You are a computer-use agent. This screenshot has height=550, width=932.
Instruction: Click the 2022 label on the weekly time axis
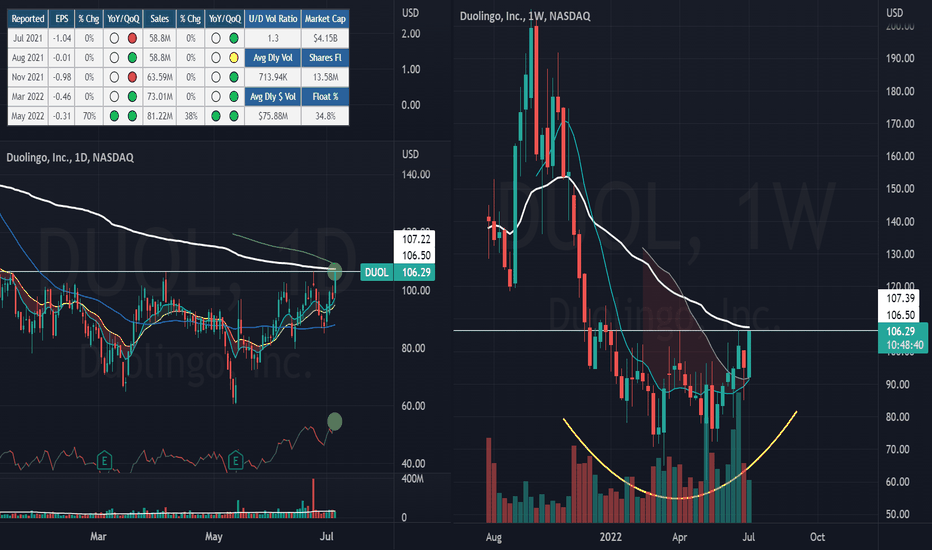(x=610, y=537)
